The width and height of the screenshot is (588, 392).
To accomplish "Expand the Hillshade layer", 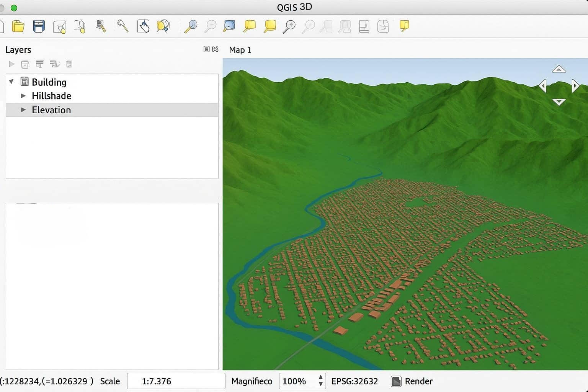I will (23, 96).
